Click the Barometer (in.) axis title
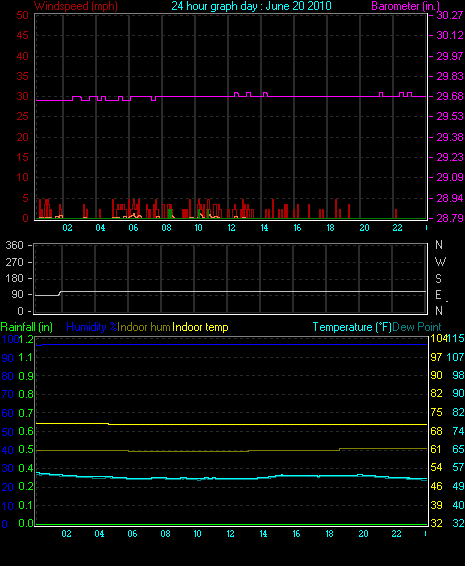 pos(406,6)
